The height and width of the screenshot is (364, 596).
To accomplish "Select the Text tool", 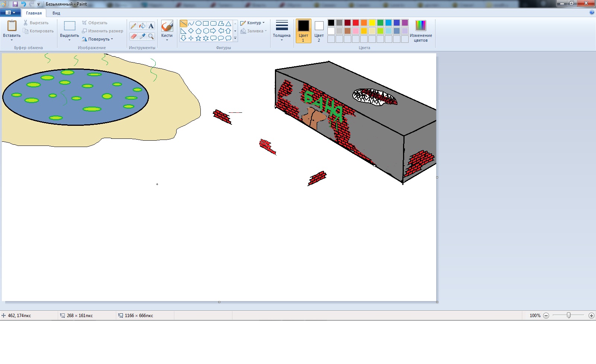I will [151, 26].
